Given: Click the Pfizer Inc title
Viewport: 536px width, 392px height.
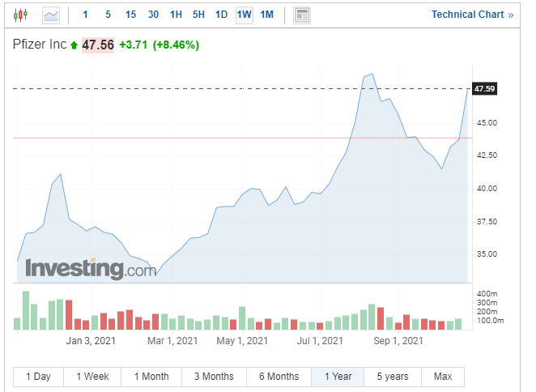Looking at the screenshot, I should [40, 44].
